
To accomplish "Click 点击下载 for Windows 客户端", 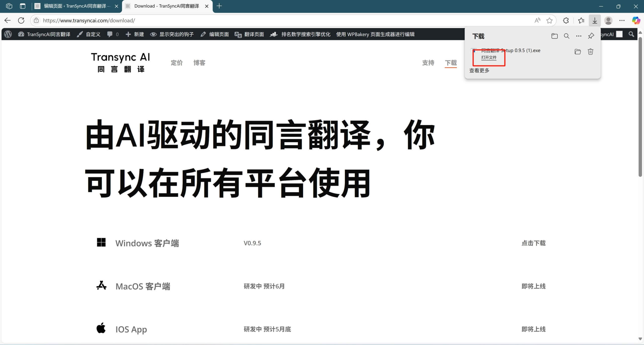I will point(534,243).
